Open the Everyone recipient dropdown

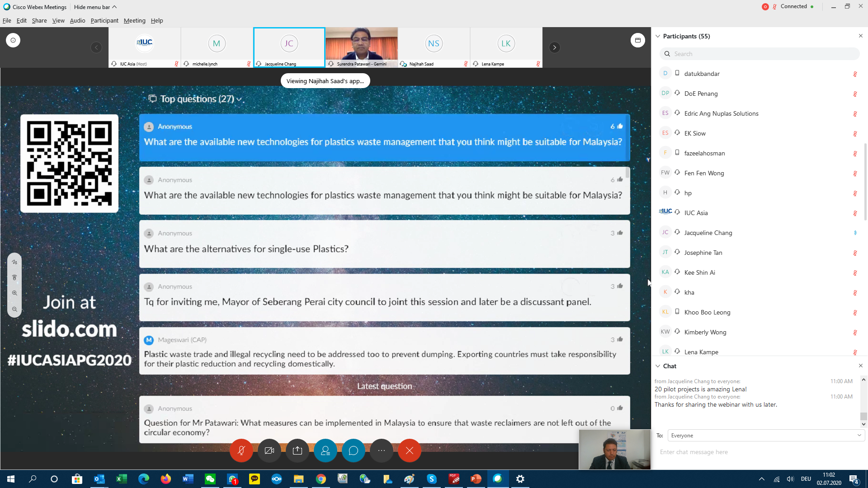[x=766, y=436]
